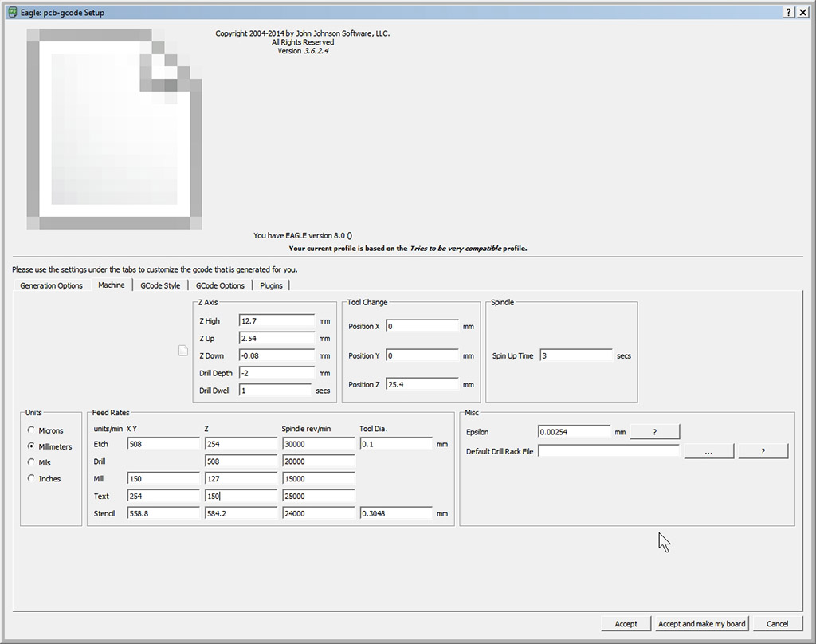
Task: Select the Microns units option
Action: point(31,430)
